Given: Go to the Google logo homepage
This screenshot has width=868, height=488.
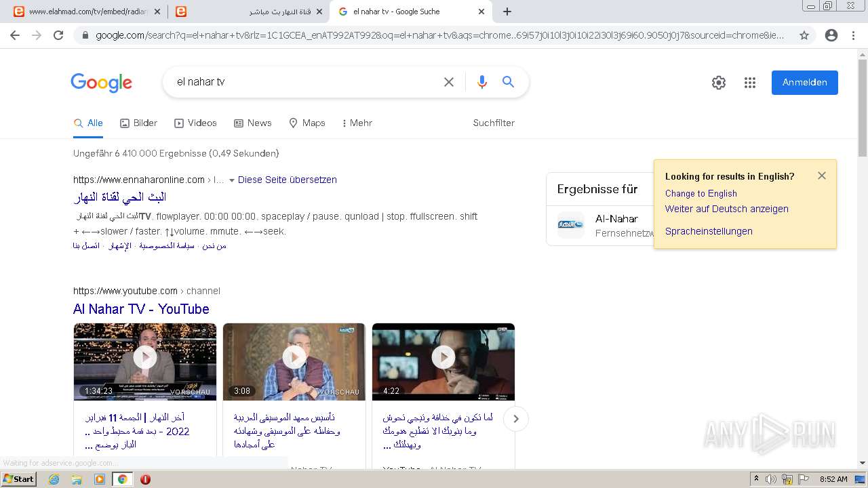Looking at the screenshot, I should [x=102, y=83].
